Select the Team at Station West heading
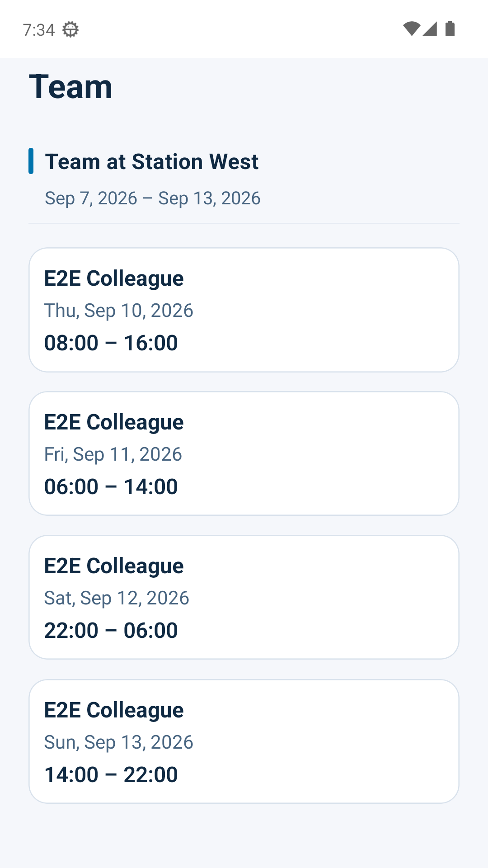Screen dimensions: 488x868 tap(152, 162)
